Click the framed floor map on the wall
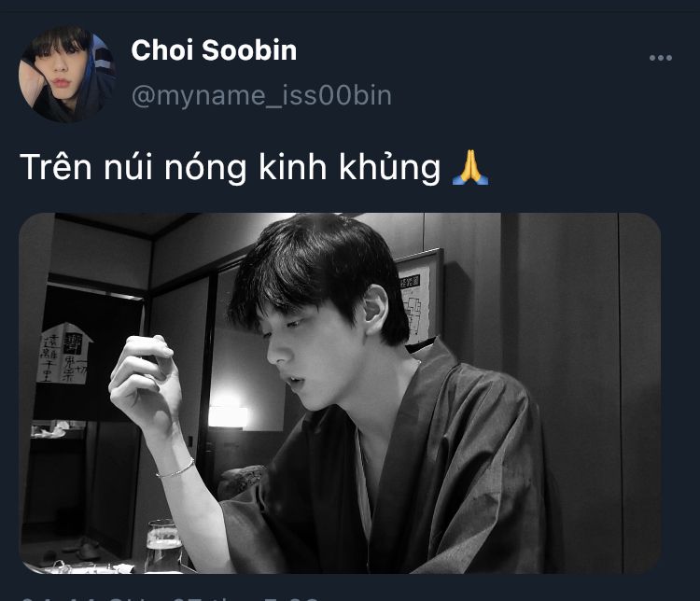The image size is (700, 601). 418,299
